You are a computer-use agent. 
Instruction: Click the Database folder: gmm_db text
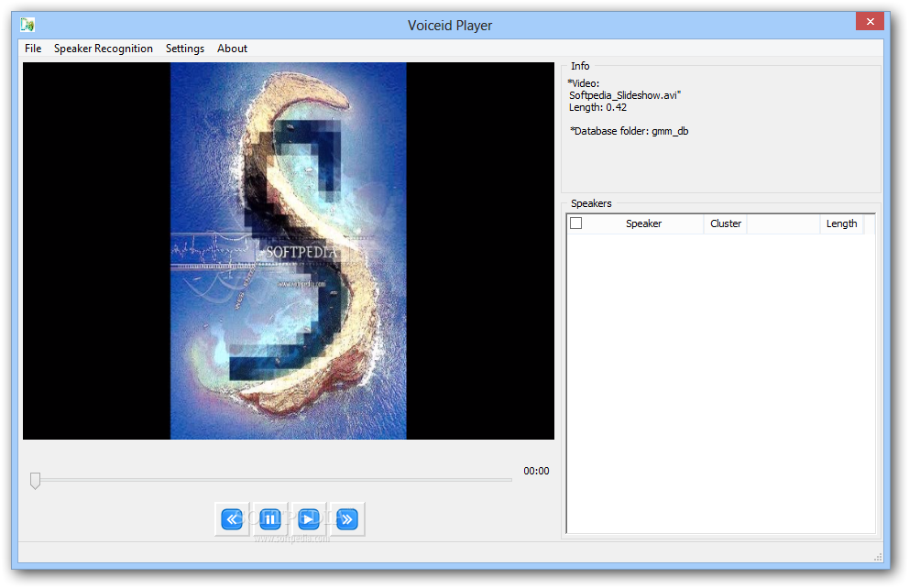coord(630,132)
